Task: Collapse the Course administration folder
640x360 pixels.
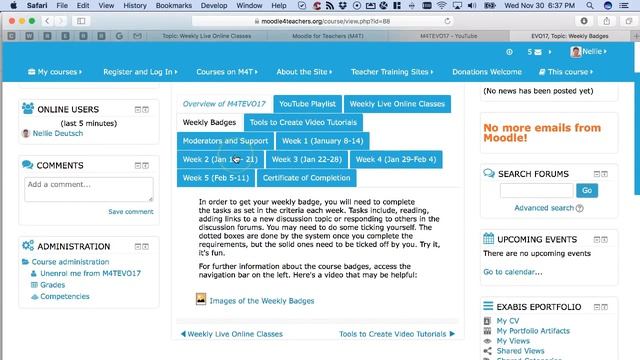Action: pos(25,262)
